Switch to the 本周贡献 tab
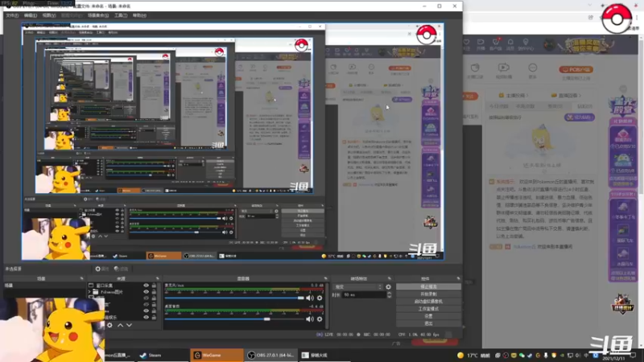644x362 pixels. point(526,106)
